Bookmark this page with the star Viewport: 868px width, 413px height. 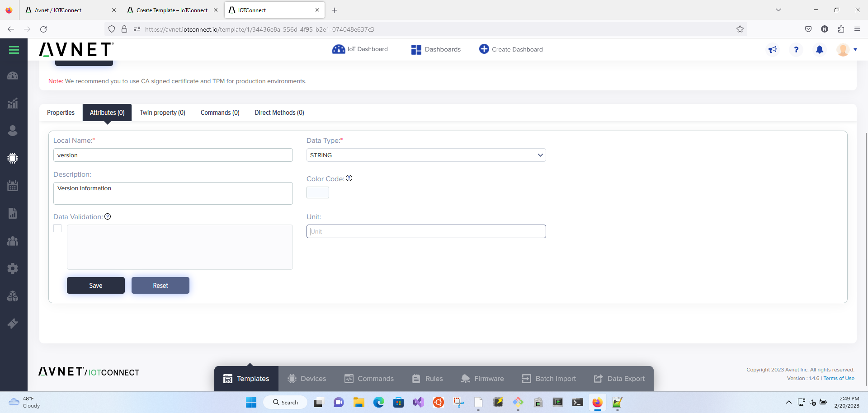click(x=740, y=29)
